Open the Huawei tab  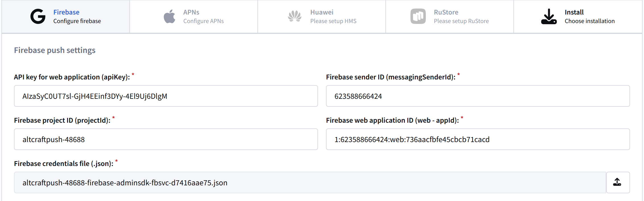322,17
